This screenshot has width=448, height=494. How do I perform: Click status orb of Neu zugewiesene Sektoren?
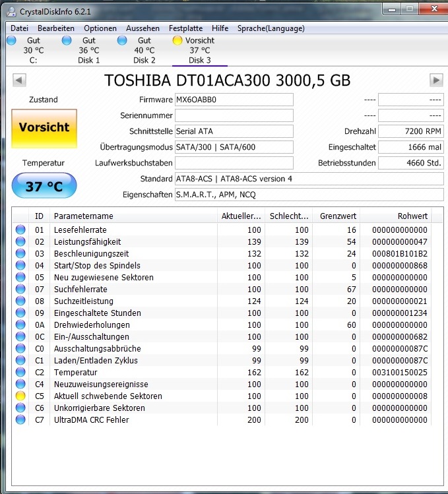20,277
